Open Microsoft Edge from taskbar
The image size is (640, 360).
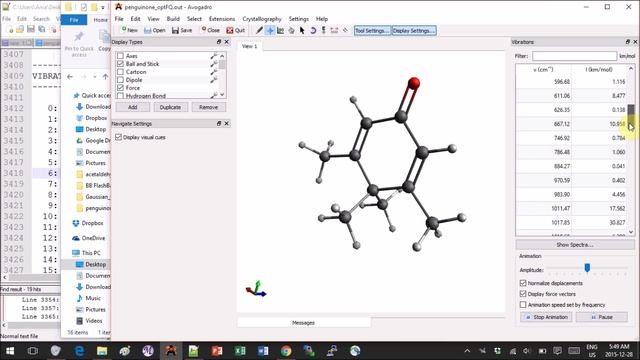pos(79,351)
